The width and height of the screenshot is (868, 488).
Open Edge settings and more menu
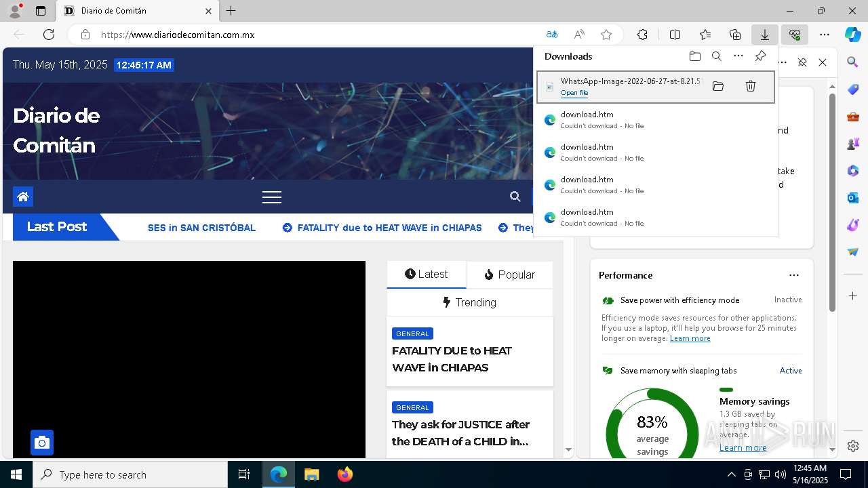coord(825,35)
